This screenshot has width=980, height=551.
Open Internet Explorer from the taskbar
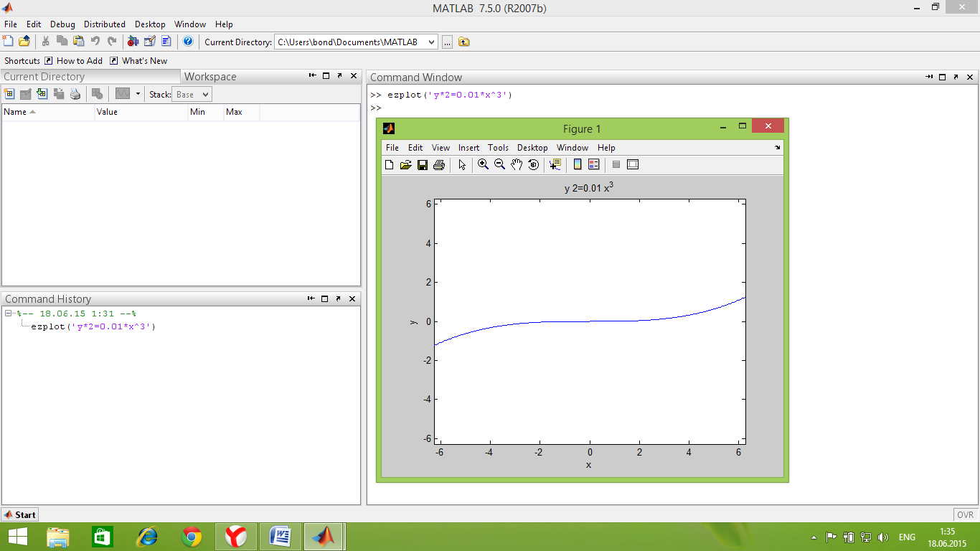(x=148, y=537)
